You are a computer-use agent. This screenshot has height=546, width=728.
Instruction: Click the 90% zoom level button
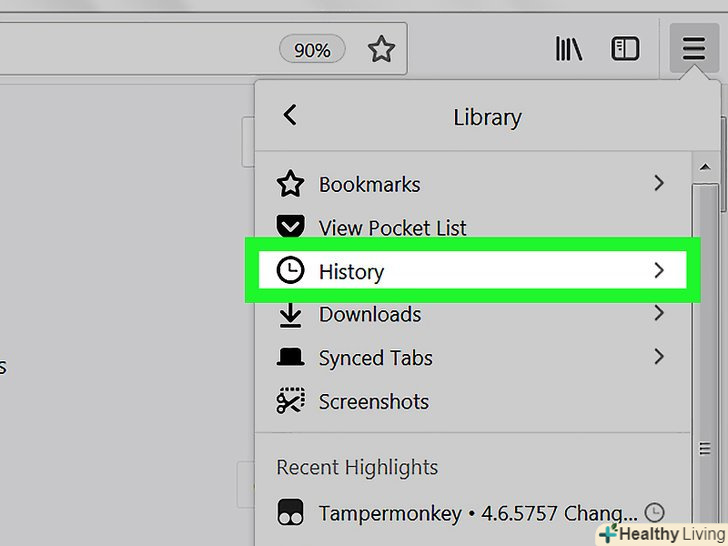pyautogui.click(x=312, y=49)
